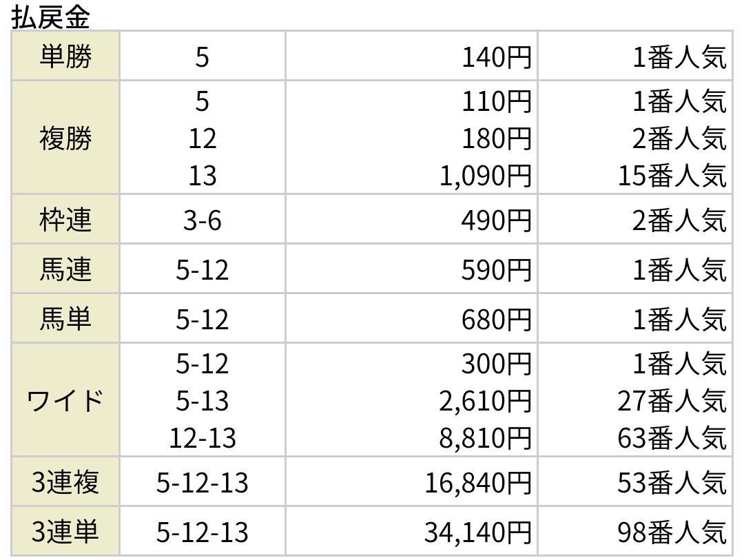The height and width of the screenshot is (560, 744).
Task: Select the 53番人気 trio popularity cell
Action: pyautogui.click(x=672, y=483)
